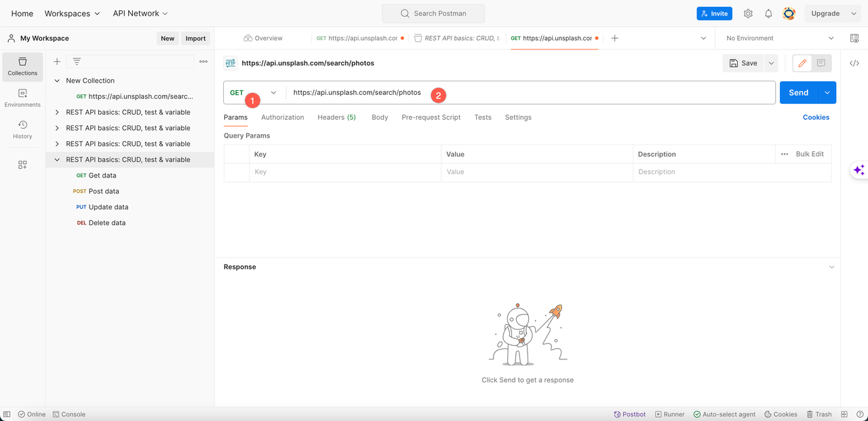Open the No Environment dropdown
868x421 pixels.
pyautogui.click(x=780, y=39)
